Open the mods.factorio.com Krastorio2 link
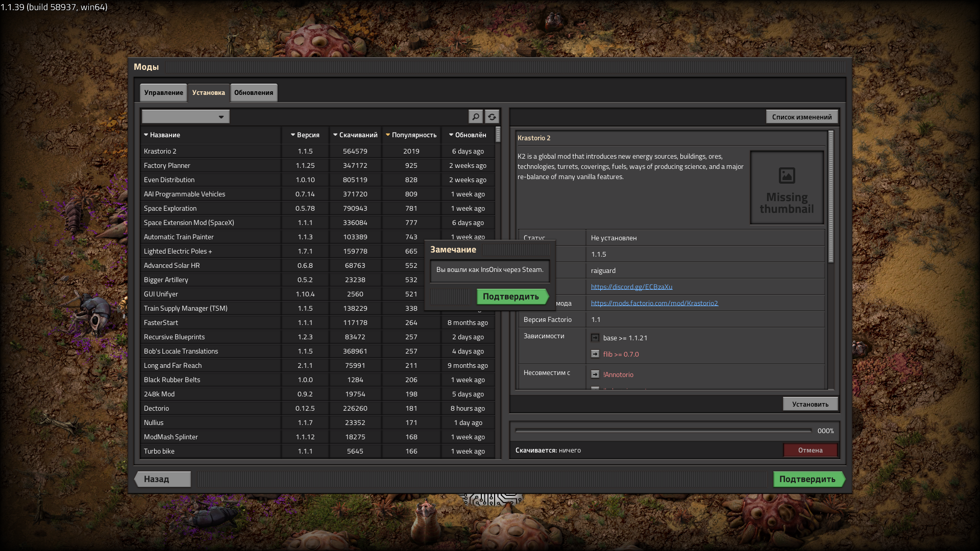 coord(654,303)
